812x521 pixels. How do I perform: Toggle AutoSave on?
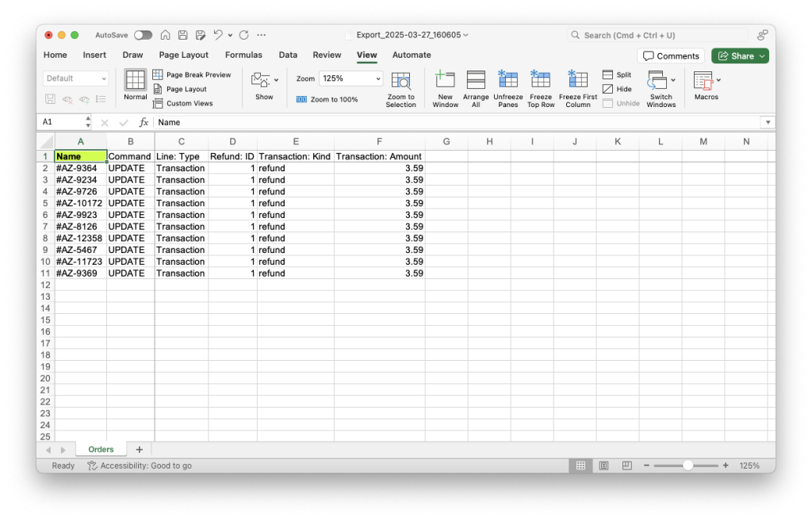[x=144, y=34]
